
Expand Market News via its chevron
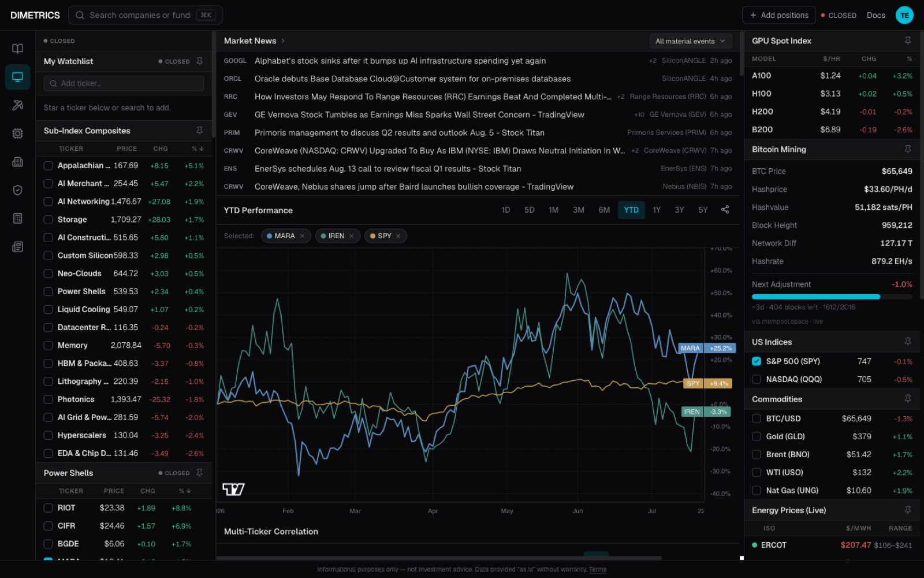pos(283,41)
